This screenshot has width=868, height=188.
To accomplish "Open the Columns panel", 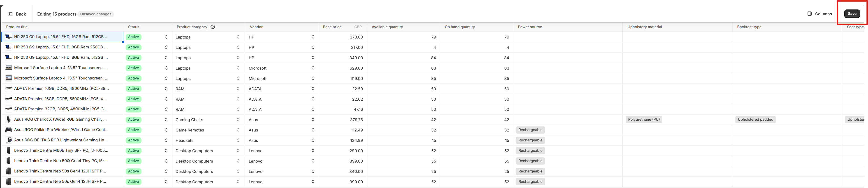I will [820, 14].
